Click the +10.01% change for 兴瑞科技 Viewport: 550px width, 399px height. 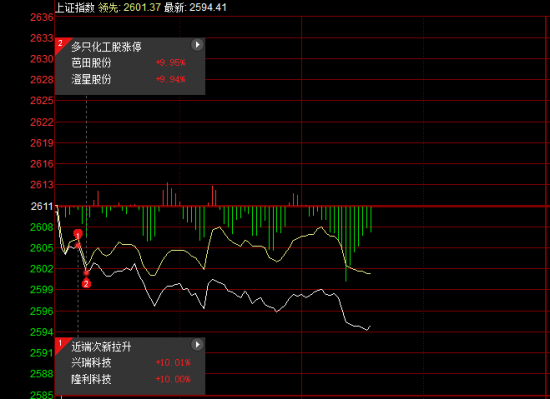(x=173, y=363)
